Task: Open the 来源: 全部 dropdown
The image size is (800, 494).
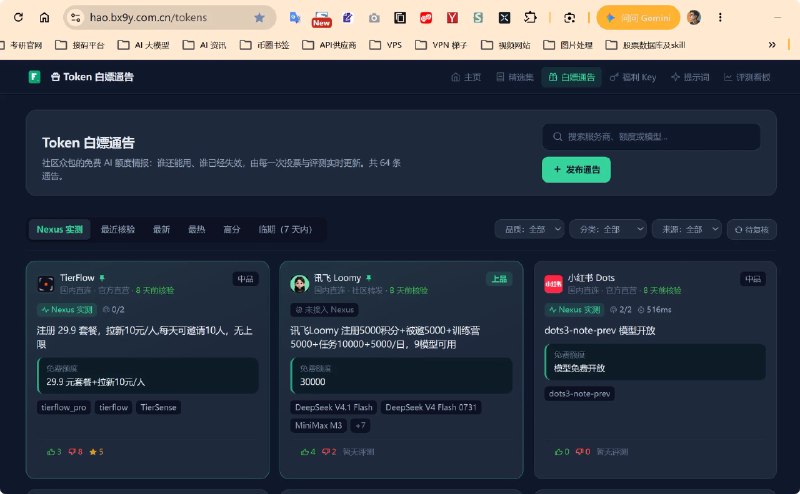Action: coord(687,229)
